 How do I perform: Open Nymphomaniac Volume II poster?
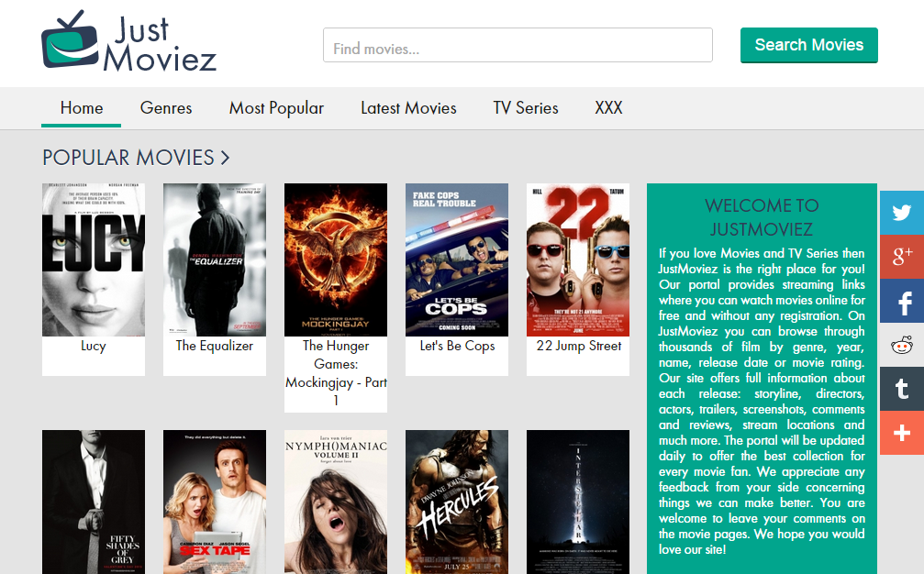click(336, 502)
